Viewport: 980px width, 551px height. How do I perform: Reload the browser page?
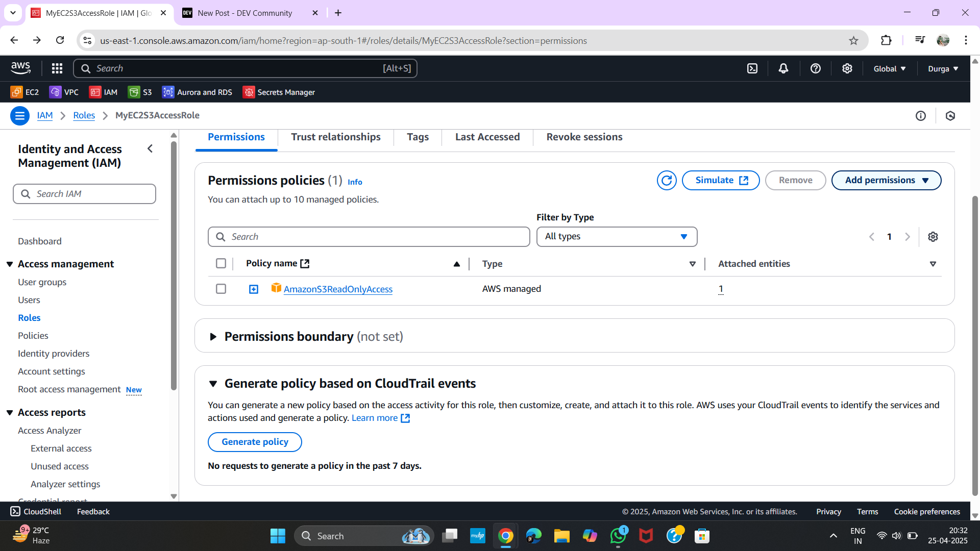point(60,40)
